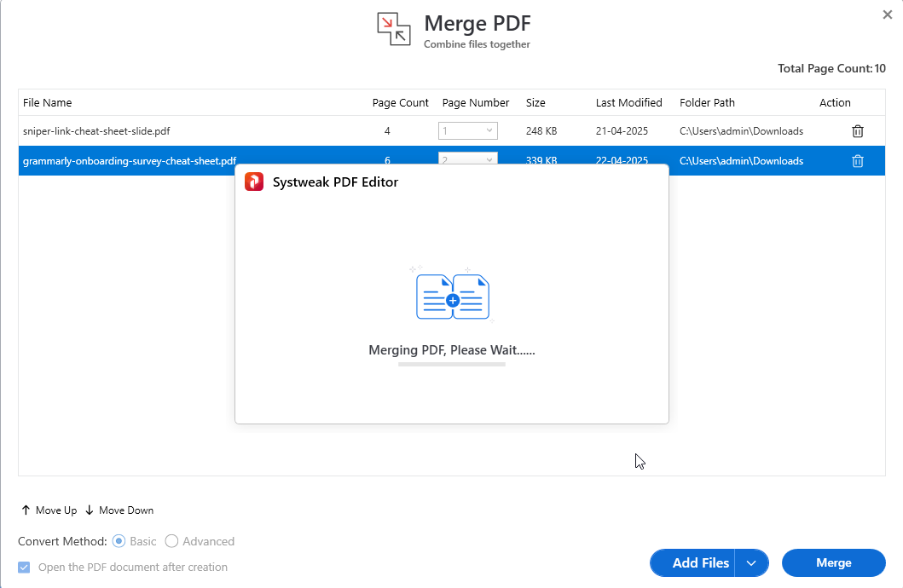Open Page Number dropdown for grammarly file
This screenshot has height=588, width=903.
click(467, 159)
